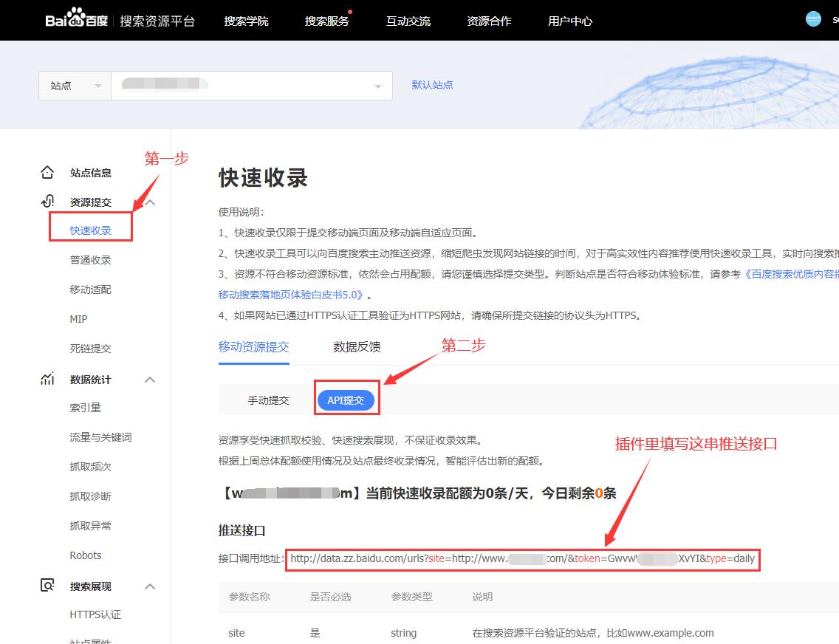The image size is (839, 644).
Task: Switch to the 移动资源提交 tab
Action: [253, 346]
